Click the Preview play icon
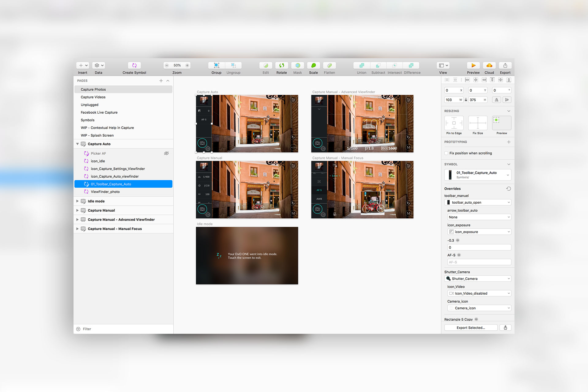Screen dimensions: 588x392 pyautogui.click(x=473, y=65)
